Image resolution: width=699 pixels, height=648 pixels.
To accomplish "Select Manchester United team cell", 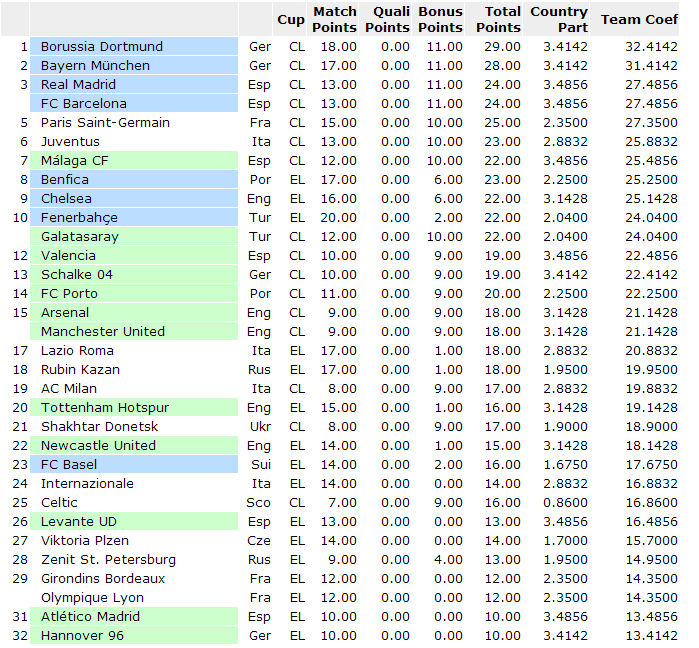I will point(134,332).
